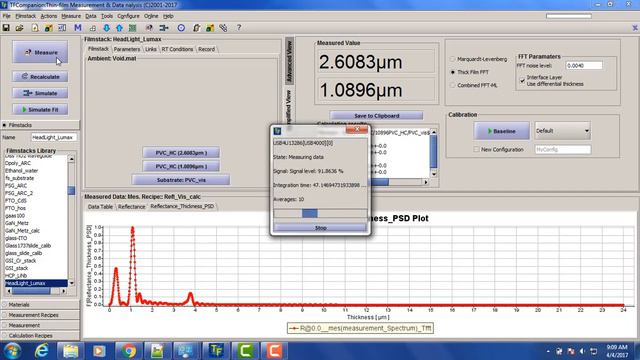Click the first lock-shaped toolbar icon
Screen dimensions: 640x360
pyautogui.click(x=48, y=28)
